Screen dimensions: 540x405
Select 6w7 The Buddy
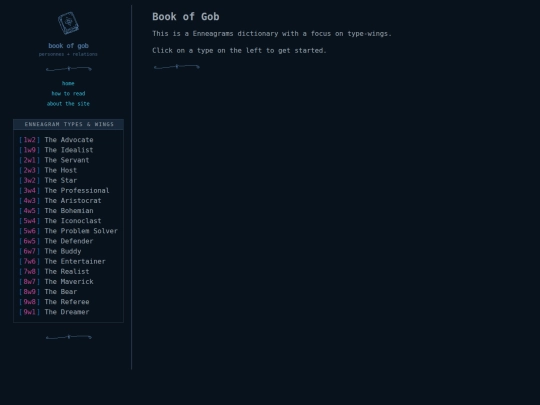coord(50,251)
